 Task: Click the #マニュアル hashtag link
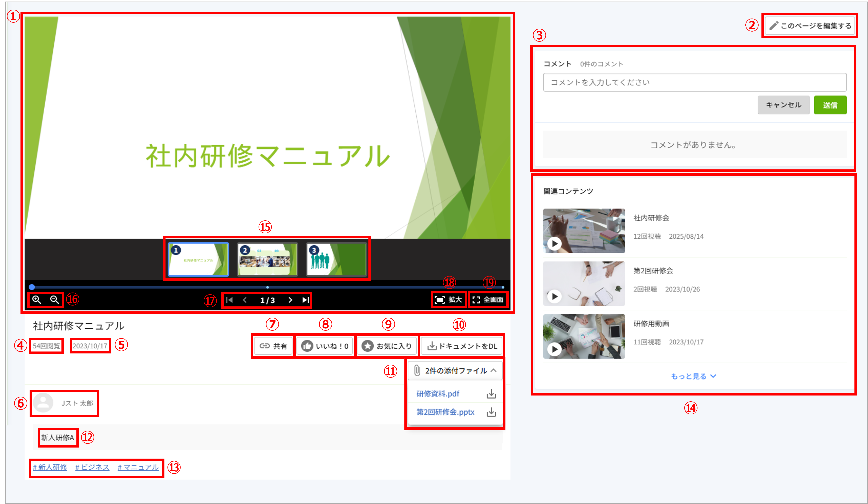(138, 467)
